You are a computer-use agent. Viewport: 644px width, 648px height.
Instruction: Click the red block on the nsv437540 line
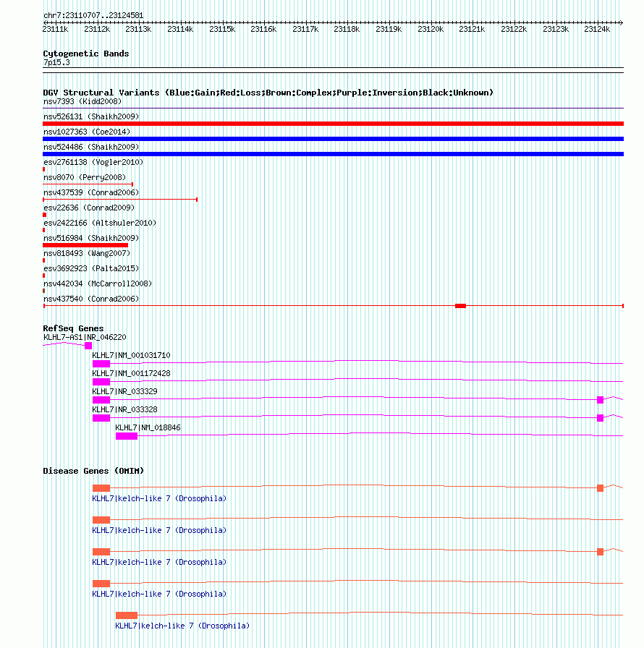[x=460, y=306]
